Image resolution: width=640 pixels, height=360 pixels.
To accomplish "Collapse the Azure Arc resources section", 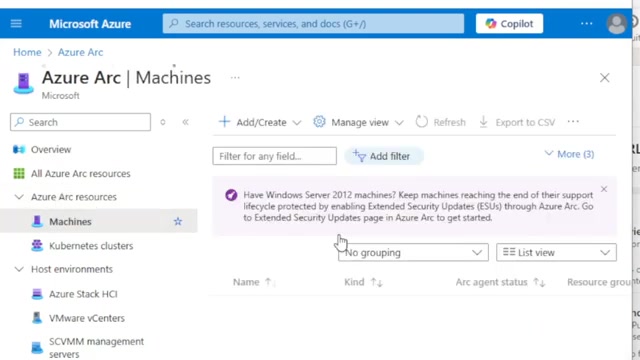I will coord(19,197).
